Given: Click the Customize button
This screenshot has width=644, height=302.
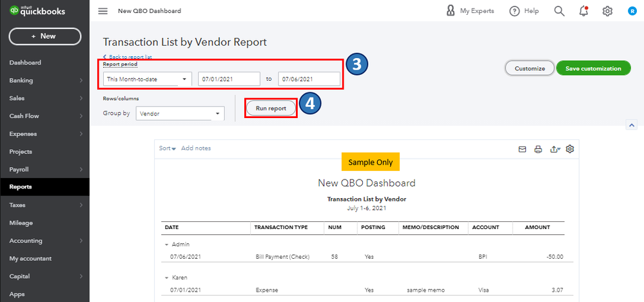Looking at the screenshot, I should point(529,68).
